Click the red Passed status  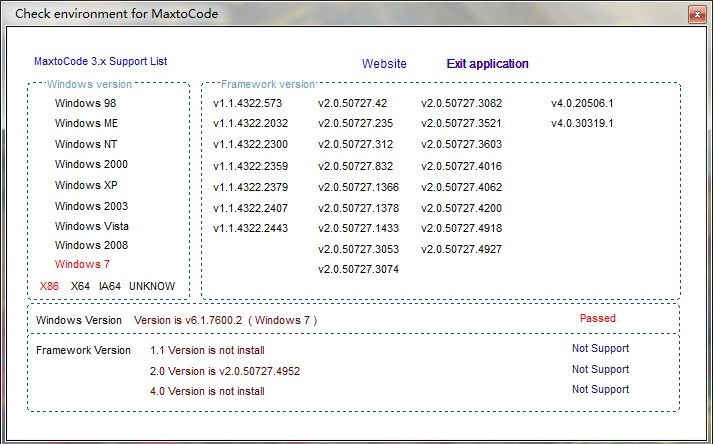tap(598, 318)
